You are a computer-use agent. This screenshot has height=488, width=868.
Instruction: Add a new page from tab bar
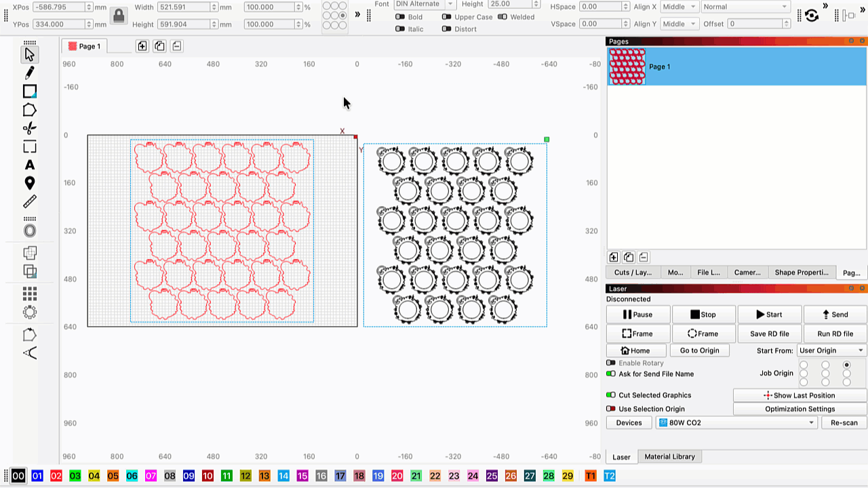[142, 46]
